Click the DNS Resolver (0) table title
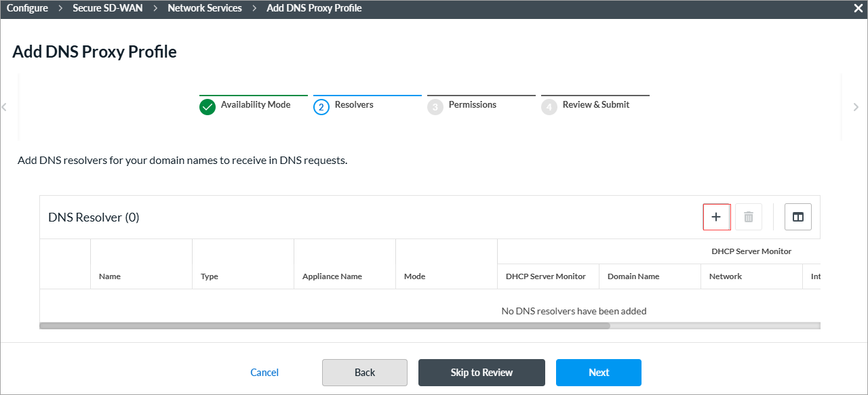Screen dimensions: 868x395 pos(94,217)
